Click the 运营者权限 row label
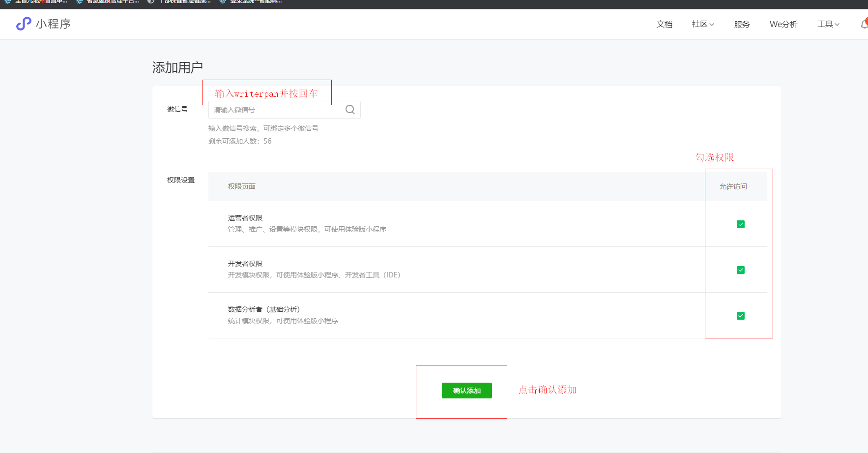Viewport: 868px width, 453px height. [245, 218]
